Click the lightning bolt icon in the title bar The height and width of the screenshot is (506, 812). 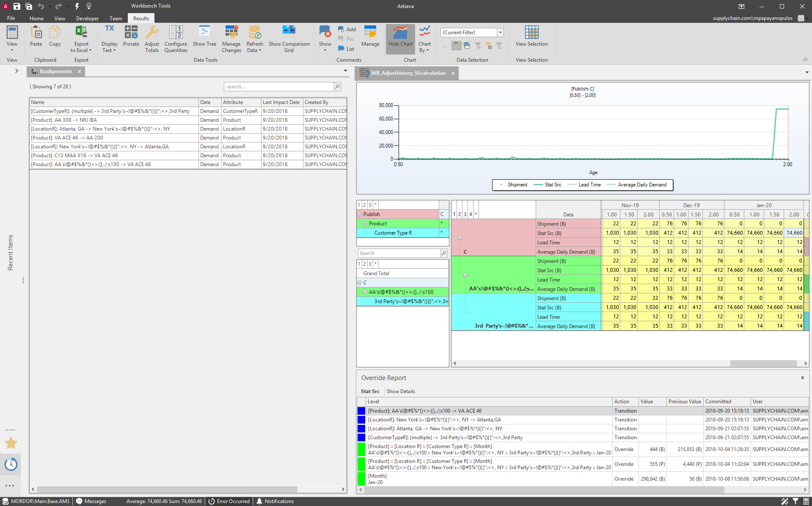coord(77,6)
